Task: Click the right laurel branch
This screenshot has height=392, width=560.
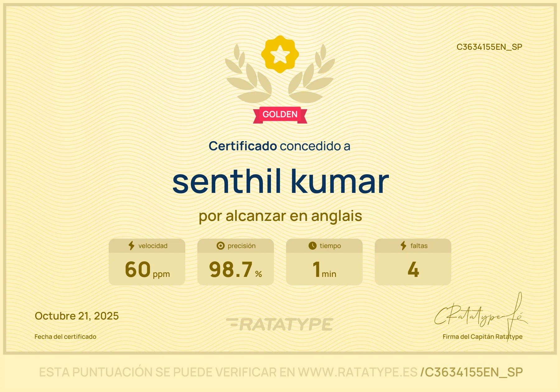Action: (x=312, y=74)
